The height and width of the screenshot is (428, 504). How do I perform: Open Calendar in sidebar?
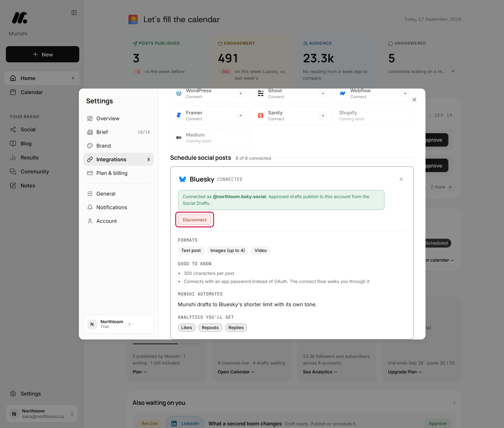click(x=42, y=92)
